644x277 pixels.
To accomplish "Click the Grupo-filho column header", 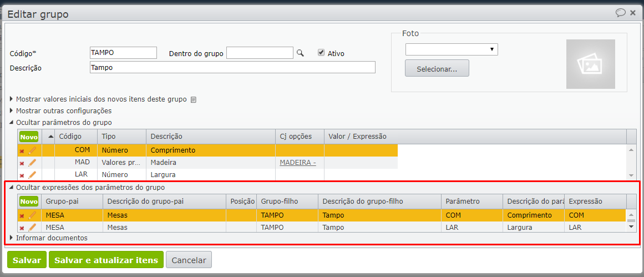I will (x=287, y=202).
